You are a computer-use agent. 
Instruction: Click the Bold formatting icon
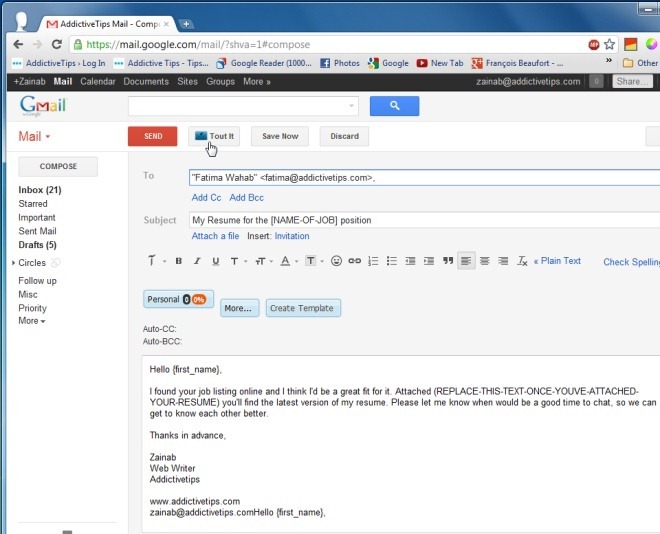tap(178, 261)
